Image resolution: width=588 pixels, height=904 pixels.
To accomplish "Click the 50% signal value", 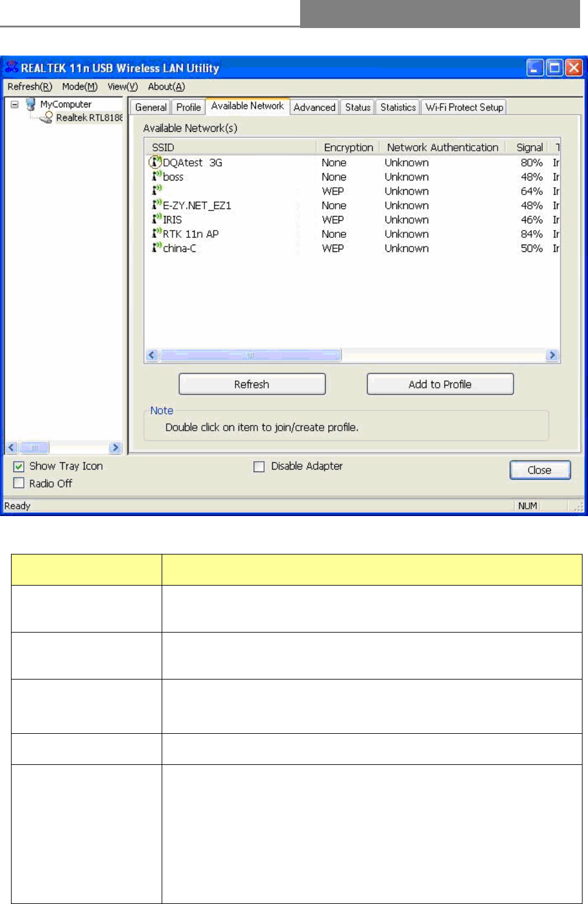I will tap(531, 248).
